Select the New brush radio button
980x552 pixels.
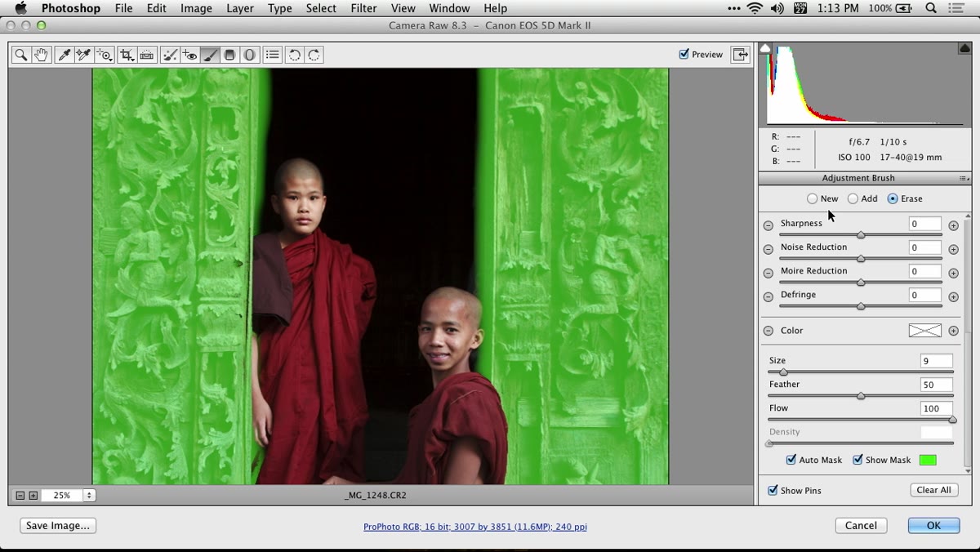812,198
